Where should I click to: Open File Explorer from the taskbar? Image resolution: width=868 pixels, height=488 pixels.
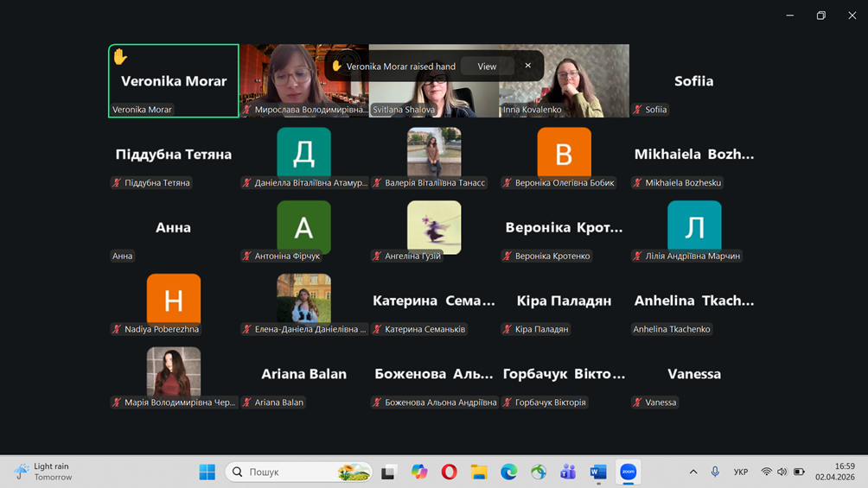(x=479, y=472)
